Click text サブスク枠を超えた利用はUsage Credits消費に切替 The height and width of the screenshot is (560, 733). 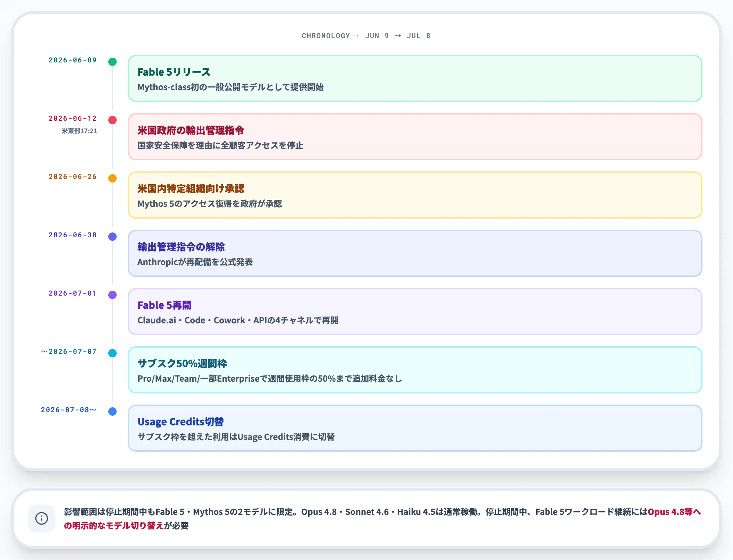(x=236, y=437)
